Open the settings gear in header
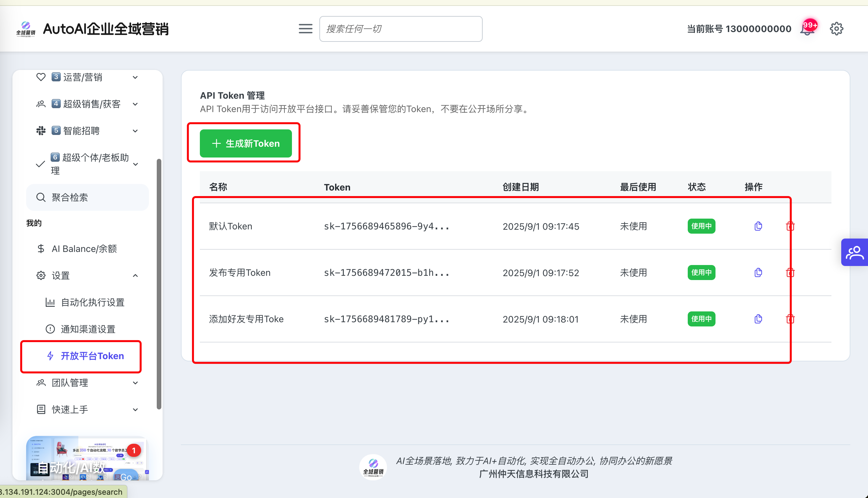Screen dimensions: 868x498 836,29
